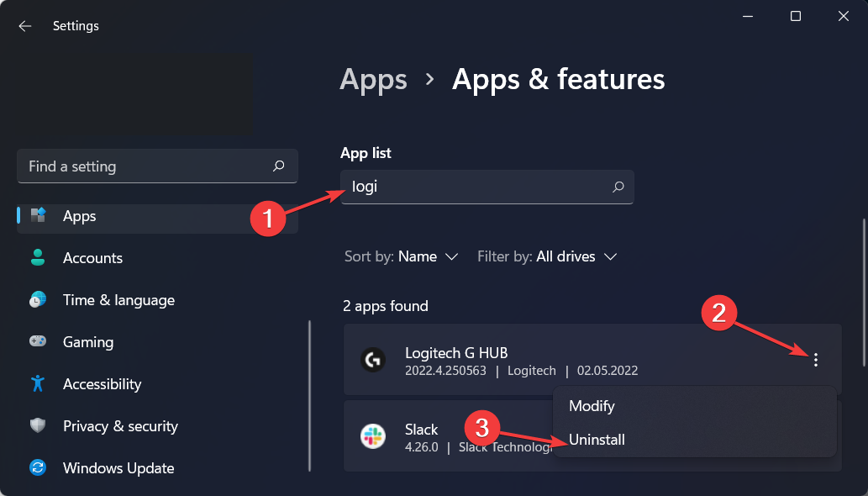868x496 pixels.
Task: Click the Windows Update sync icon
Action: (x=38, y=468)
